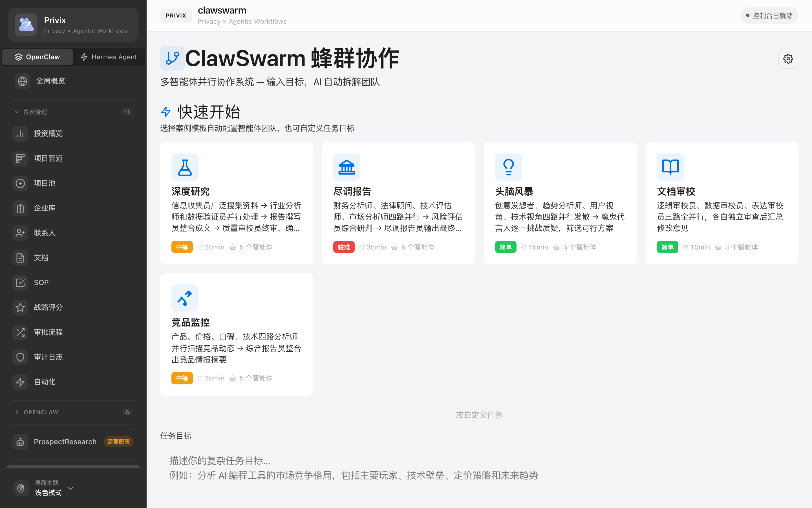The width and height of the screenshot is (812, 508).
Task: Click the plus-circle icon for 项目池
Action: [20, 183]
